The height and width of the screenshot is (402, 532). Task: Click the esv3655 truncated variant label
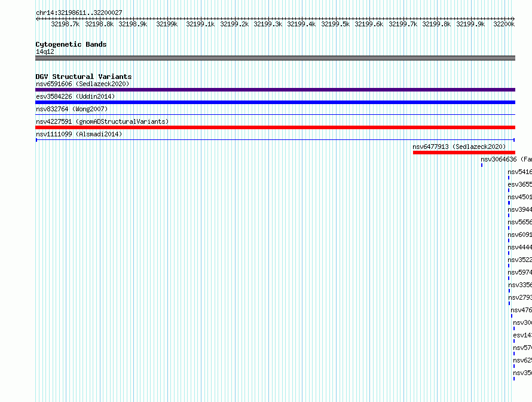(x=520, y=184)
